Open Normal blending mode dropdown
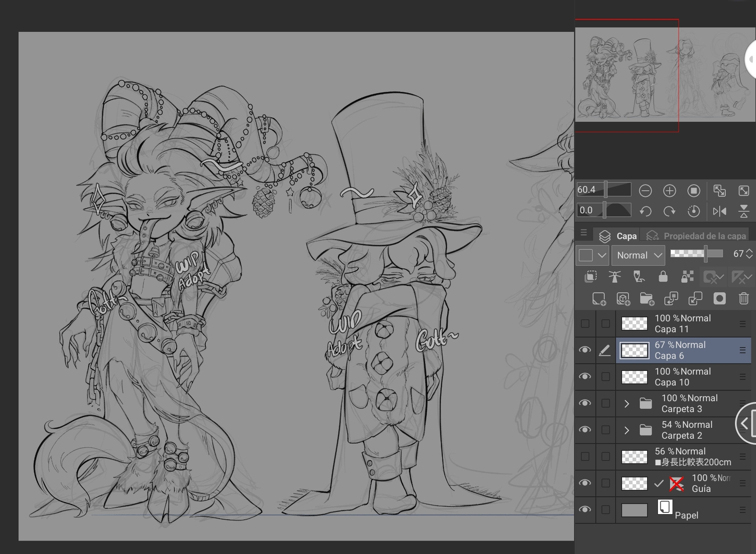 tap(638, 255)
